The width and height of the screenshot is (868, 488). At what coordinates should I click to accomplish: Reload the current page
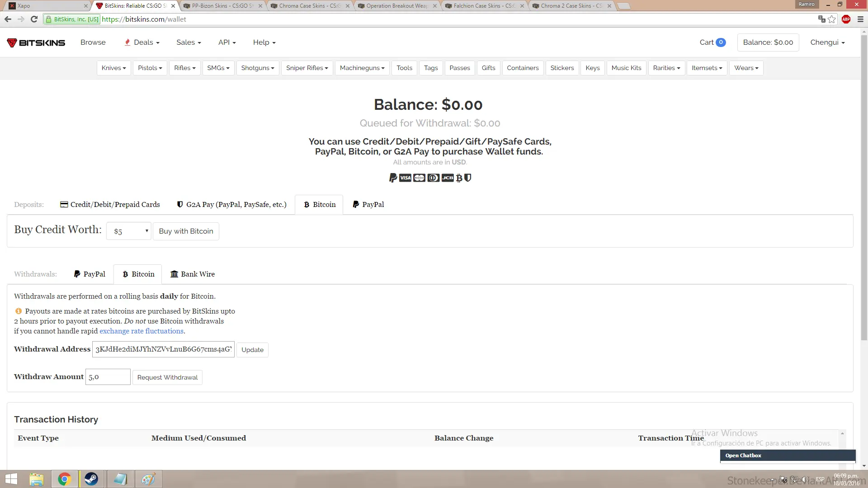[34, 19]
